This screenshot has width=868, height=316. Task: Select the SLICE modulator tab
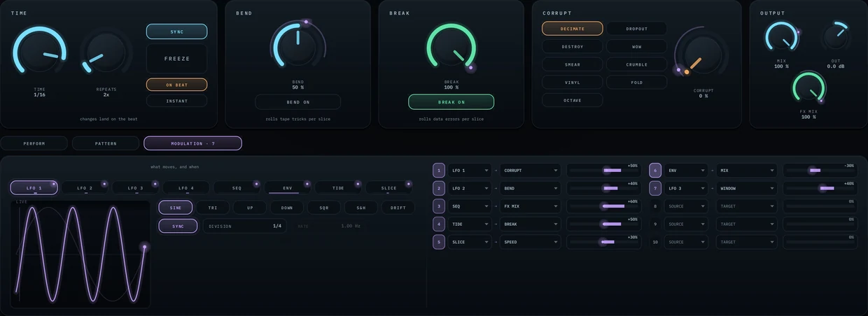[x=388, y=188]
